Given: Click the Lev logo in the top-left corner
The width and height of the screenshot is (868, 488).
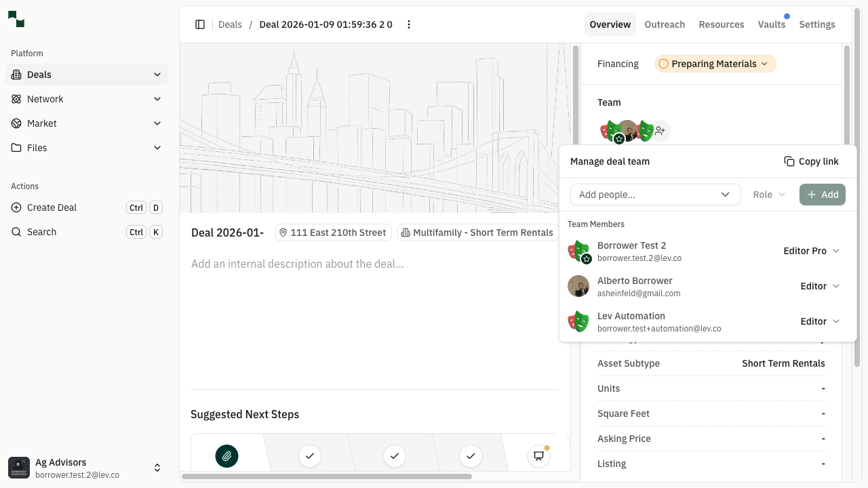Looking at the screenshot, I should [x=16, y=19].
